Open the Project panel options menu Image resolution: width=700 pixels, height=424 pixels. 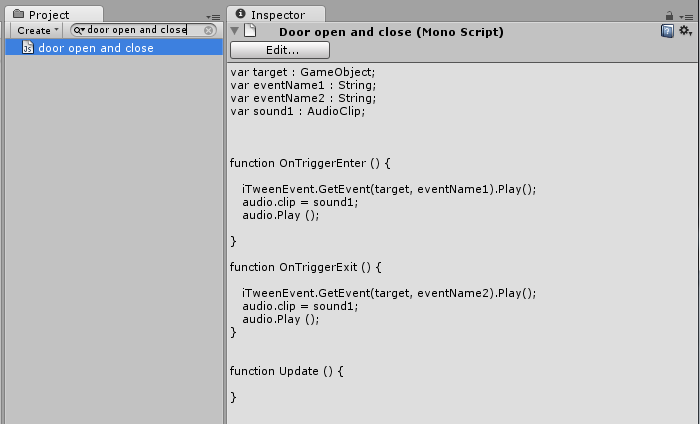(214, 17)
